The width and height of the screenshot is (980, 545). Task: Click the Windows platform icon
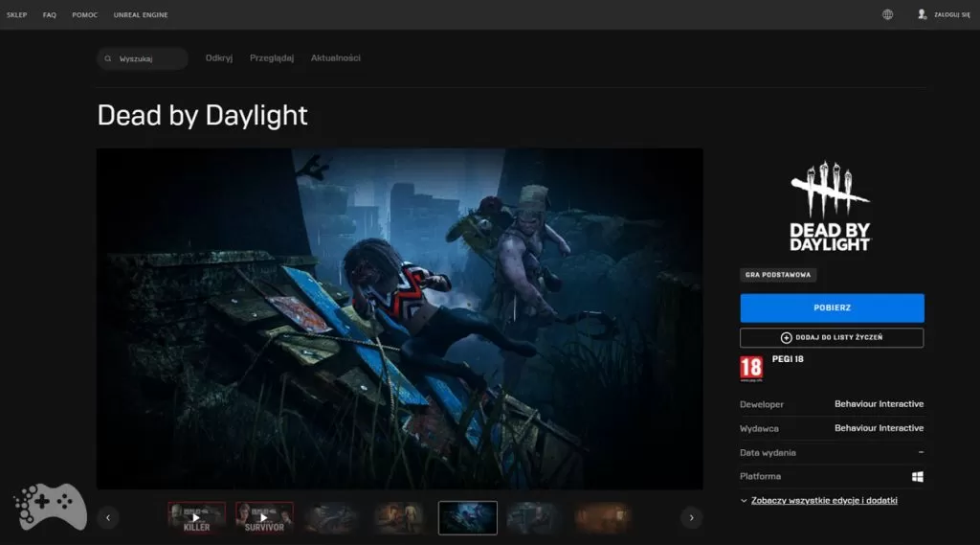(x=918, y=477)
